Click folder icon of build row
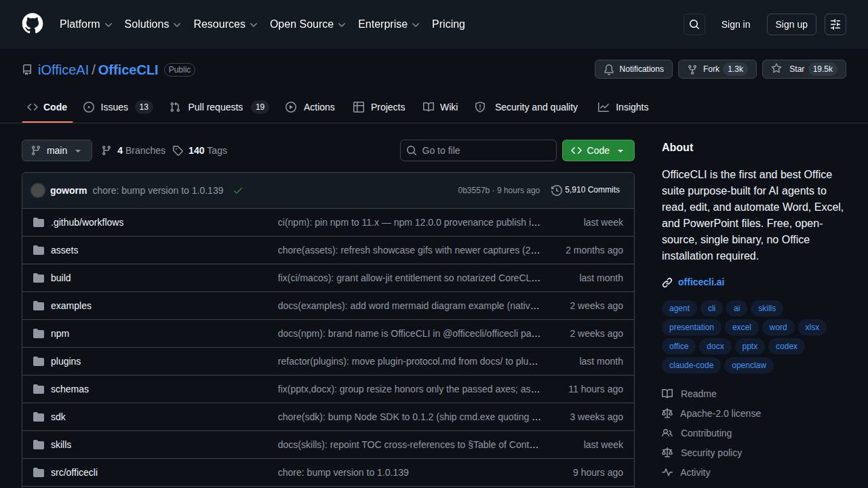Screen dimensions: 868x488 39,278
